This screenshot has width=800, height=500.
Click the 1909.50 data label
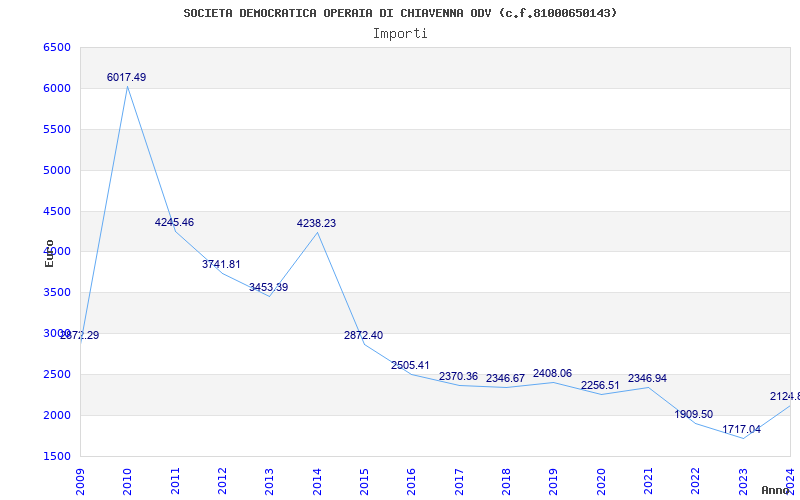pyautogui.click(x=694, y=414)
